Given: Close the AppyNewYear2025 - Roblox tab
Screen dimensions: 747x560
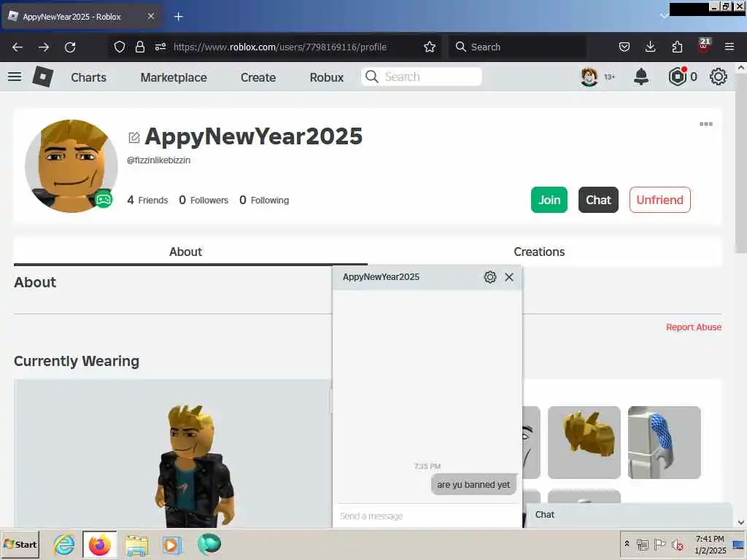Looking at the screenshot, I should click(150, 16).
